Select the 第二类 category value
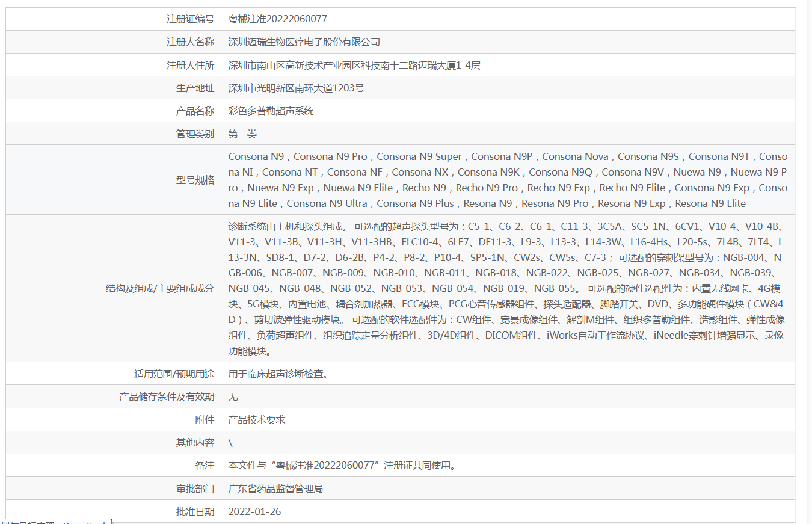 [242, 134]
